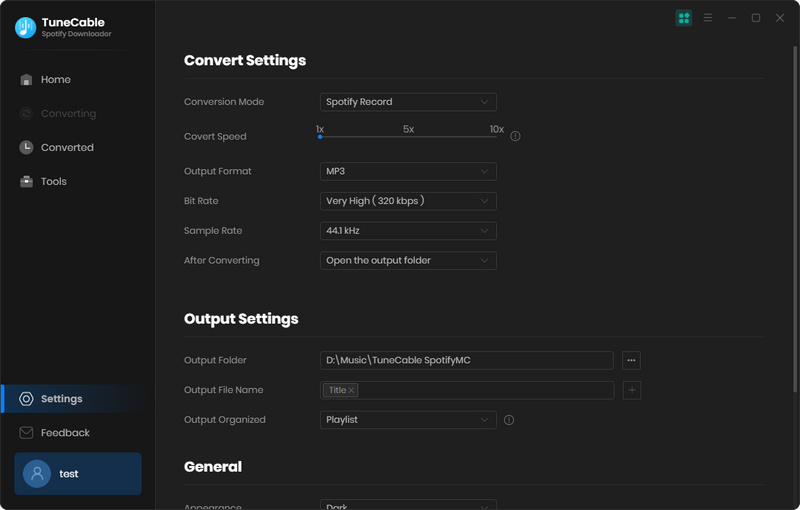Open the test user account panel

point(78,474)
